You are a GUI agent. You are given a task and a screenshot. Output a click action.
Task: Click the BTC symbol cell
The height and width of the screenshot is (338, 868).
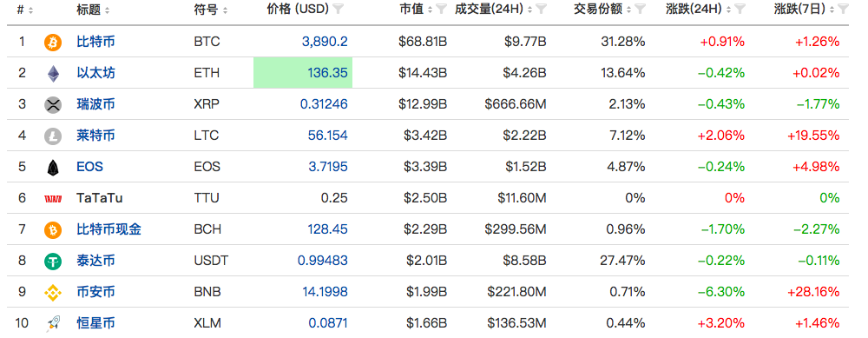[207, 42]
